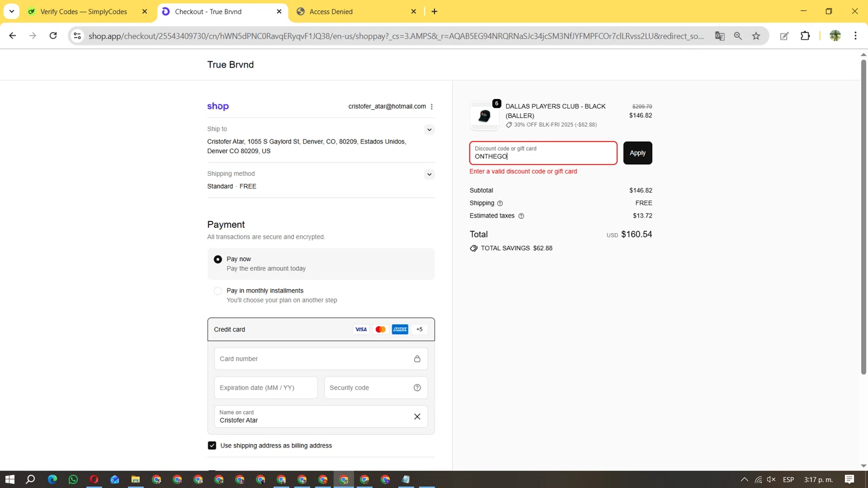
Task: Click the Estimated taxes help icon
Action: (521, 216)
